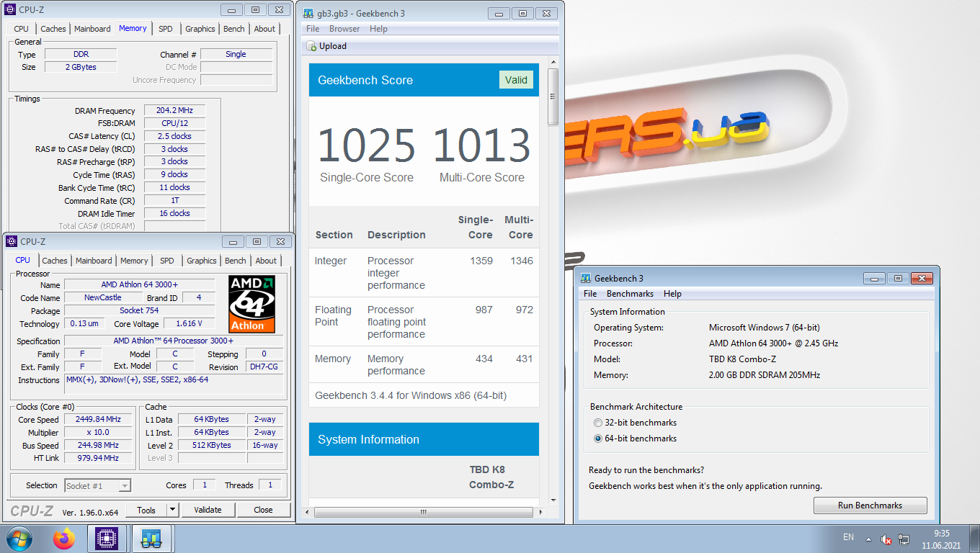Viewport: 980px width, 553px height.
Task: Click title bar icon of CPU-Z Processor window
Action: pyautogui.click(x=12, y=242)
